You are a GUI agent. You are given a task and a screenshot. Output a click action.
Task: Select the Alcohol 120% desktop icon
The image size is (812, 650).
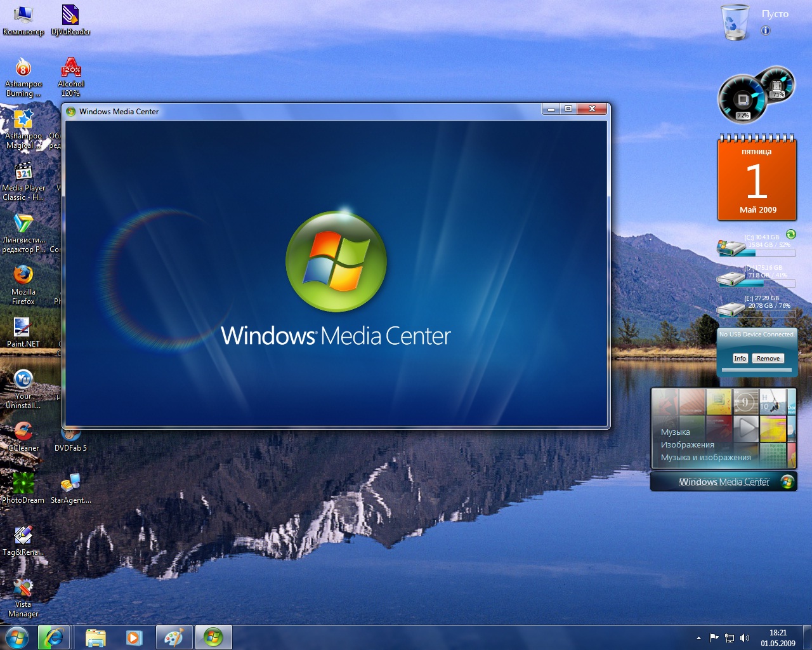tap(70, 77)
